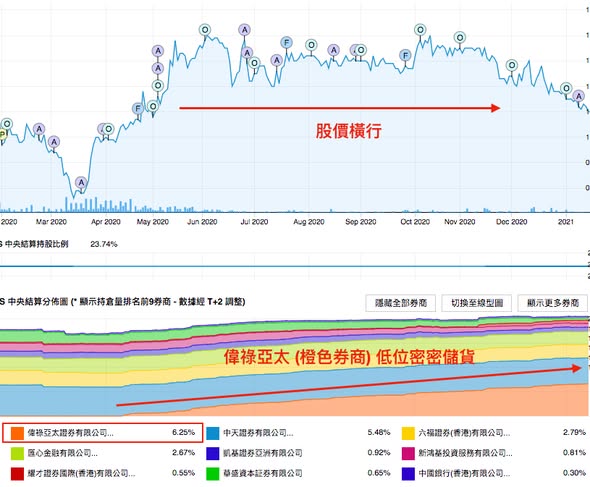Click the 5.48% holding value
The image size is (590, 487).
(379, 432)
